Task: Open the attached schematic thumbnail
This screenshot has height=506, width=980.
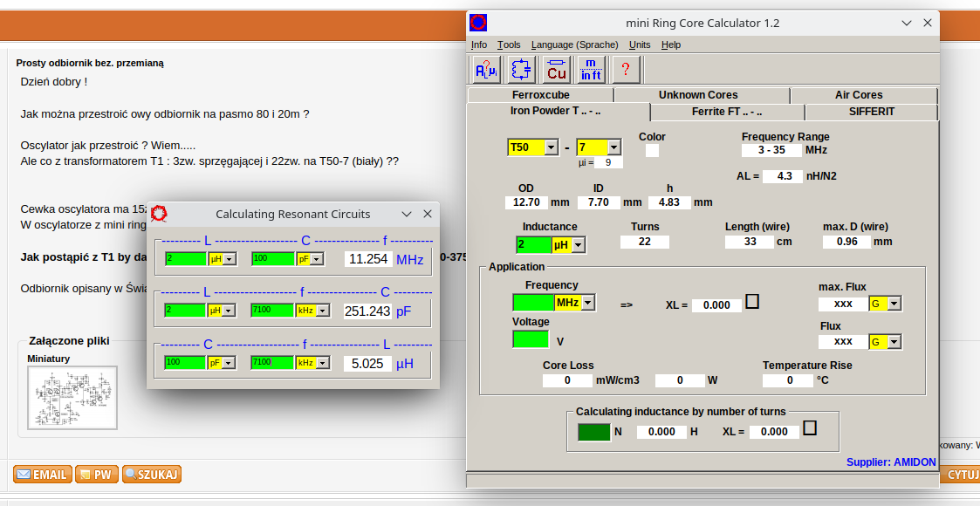Action: tap(72, 397)
